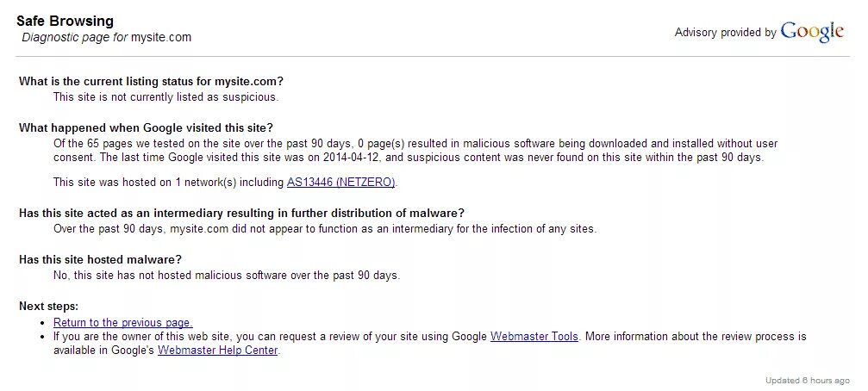The height and width of the screenshot is (391, 868).
Task: Click the 'If you are the owner' sentence
Action: 429,343
